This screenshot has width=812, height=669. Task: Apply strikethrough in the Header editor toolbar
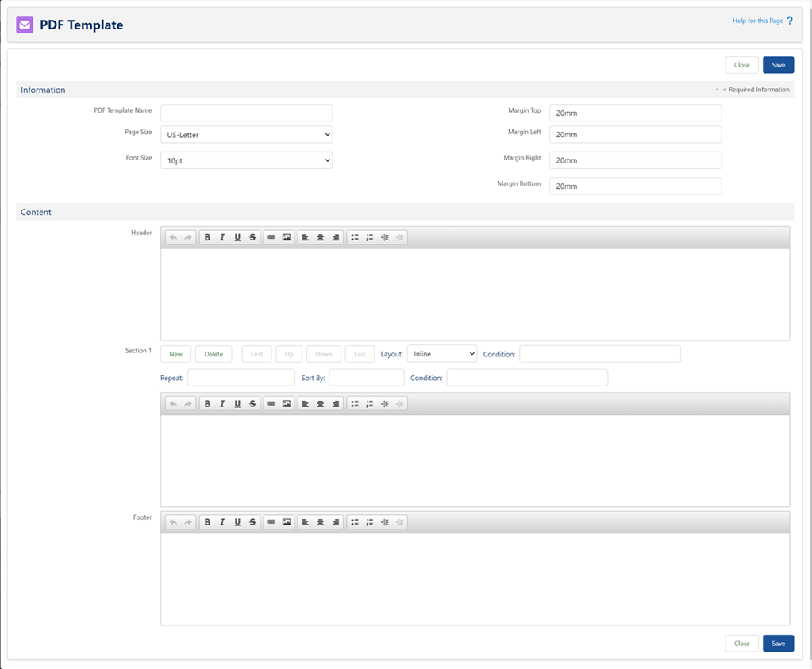click(x=252, y=237)
